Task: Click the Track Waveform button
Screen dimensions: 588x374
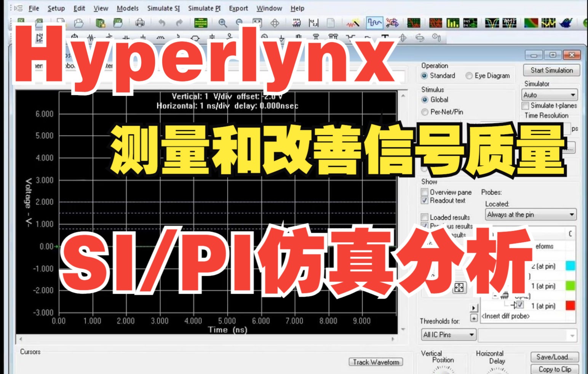Action: click(375, 362)
